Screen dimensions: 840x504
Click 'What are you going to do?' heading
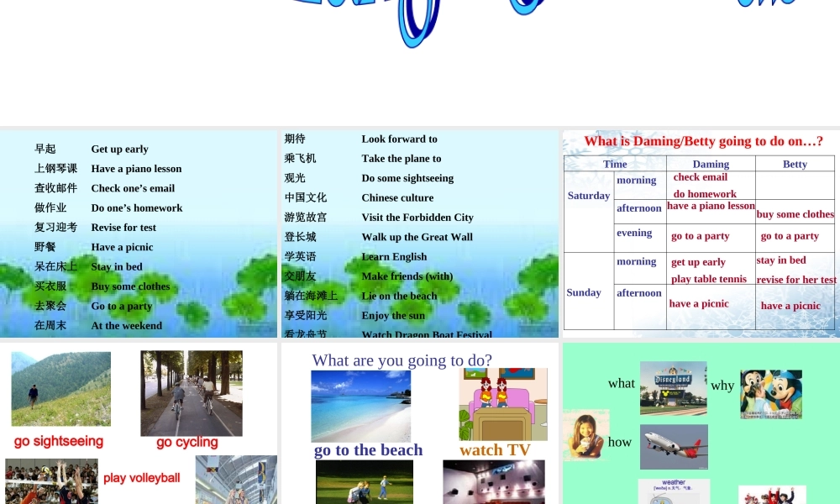(x=402, y=360)
